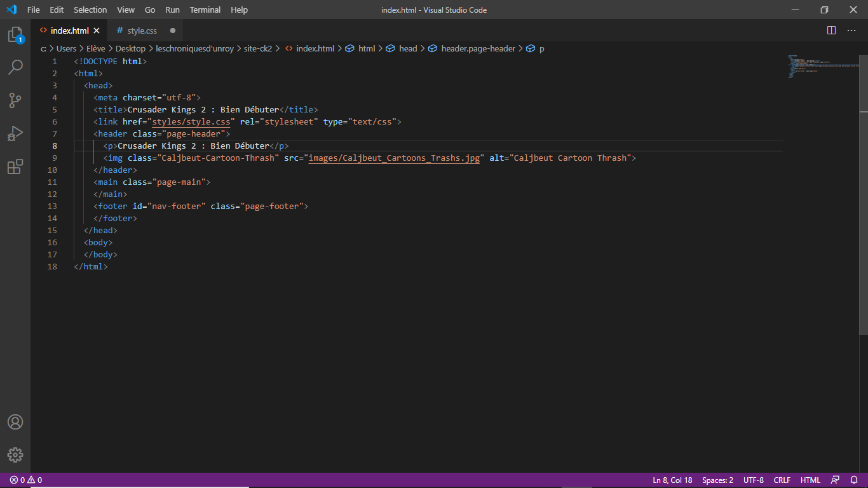The image size is (868, 488).
Task: Click header.page-header in the breadcrumb
Action: [478, 48]
